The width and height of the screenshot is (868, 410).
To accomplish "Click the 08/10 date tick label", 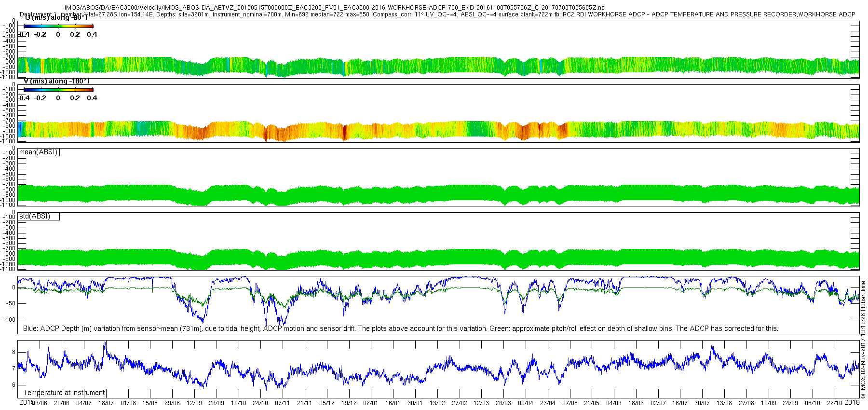I will [813, 403].
